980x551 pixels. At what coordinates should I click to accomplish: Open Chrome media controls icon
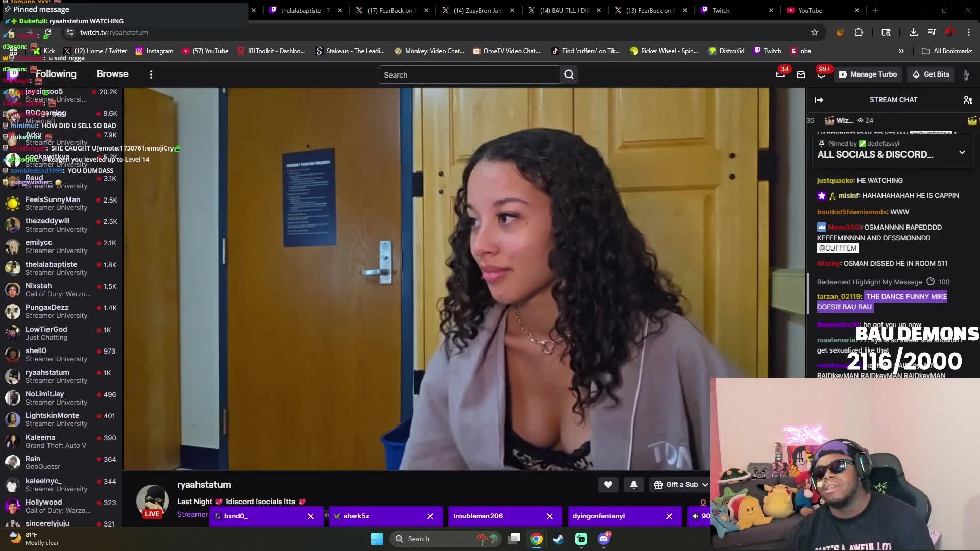coord(932,32)
